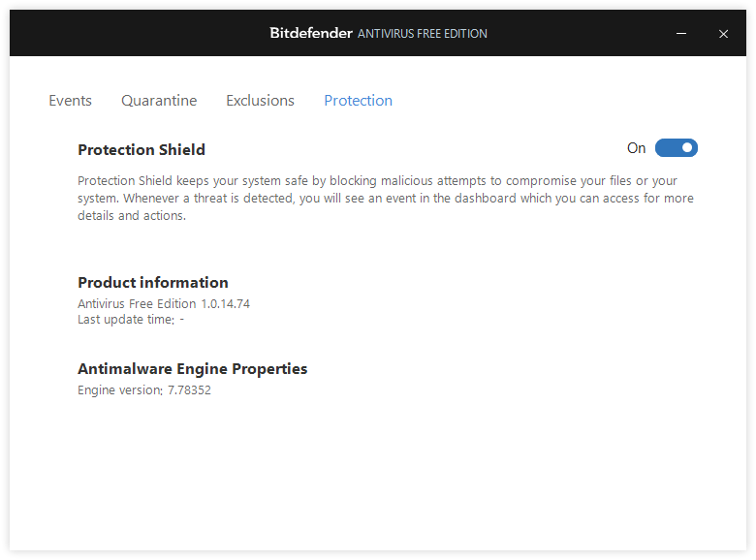This screenshot has height=560, width=756.
Task: Go to the Exclusions tab
Action: click(x=260, y=101)
